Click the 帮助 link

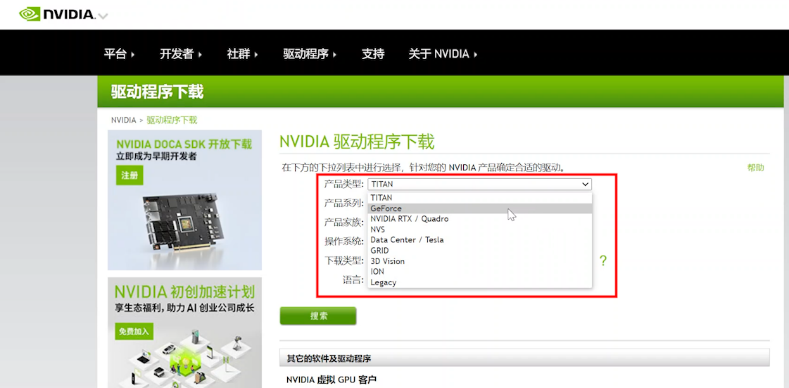[755, 168]
